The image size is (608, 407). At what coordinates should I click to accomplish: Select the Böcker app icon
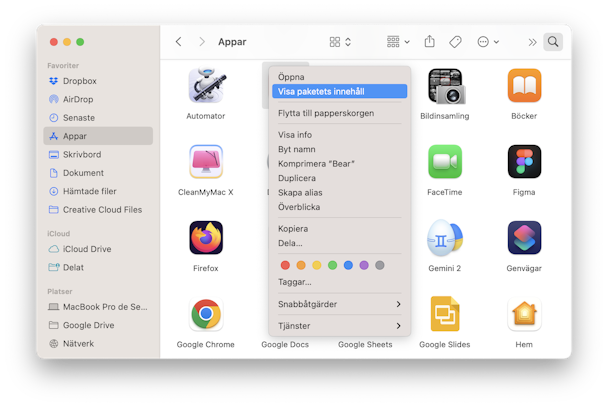(x=524, y=85)
